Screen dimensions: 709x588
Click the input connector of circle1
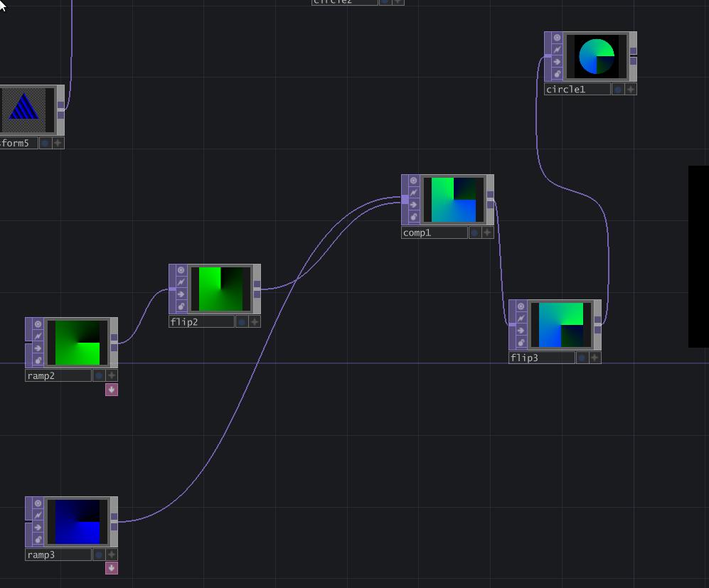pyautogui.click(x=548, y=56)
